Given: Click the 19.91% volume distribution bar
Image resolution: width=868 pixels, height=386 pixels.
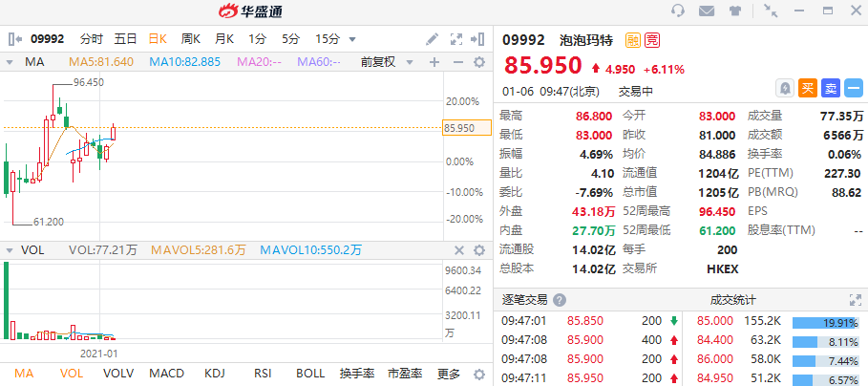Looking at the screenshot, I should click(825, 323).
